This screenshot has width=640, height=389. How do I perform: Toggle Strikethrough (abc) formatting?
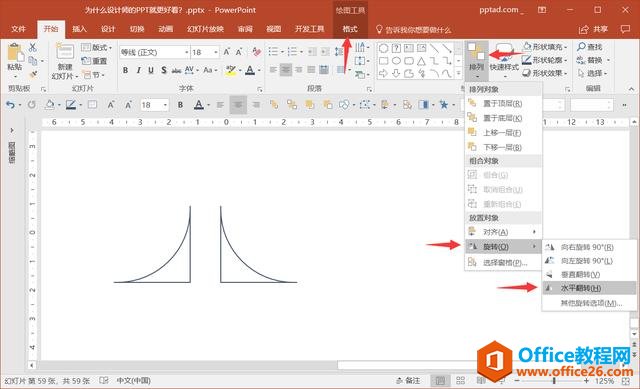point(176,71)
